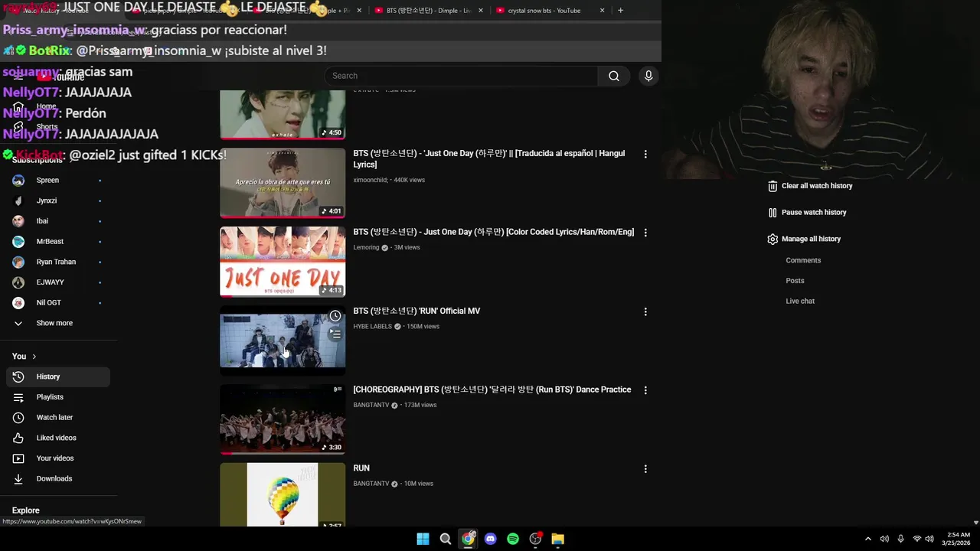
Task: Open HYBE LABELS channel link
Action: tap(372, 327)
